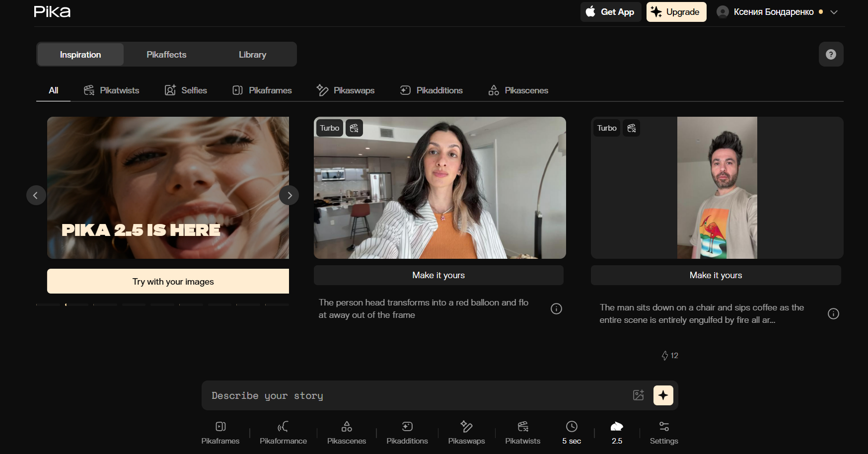Choose Pikaswaps tool in bottom toolbar
Image resolution: width=868 pixels, height=454 pixels.
(466, 433)
